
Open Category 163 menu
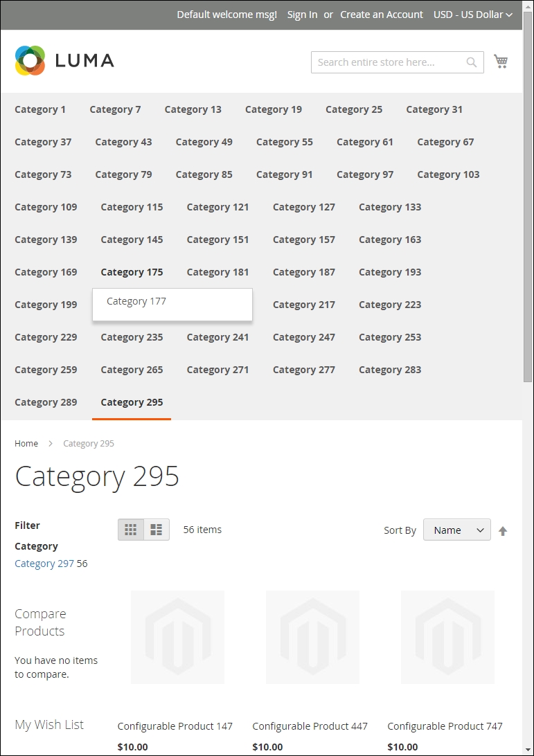[390, 240]
